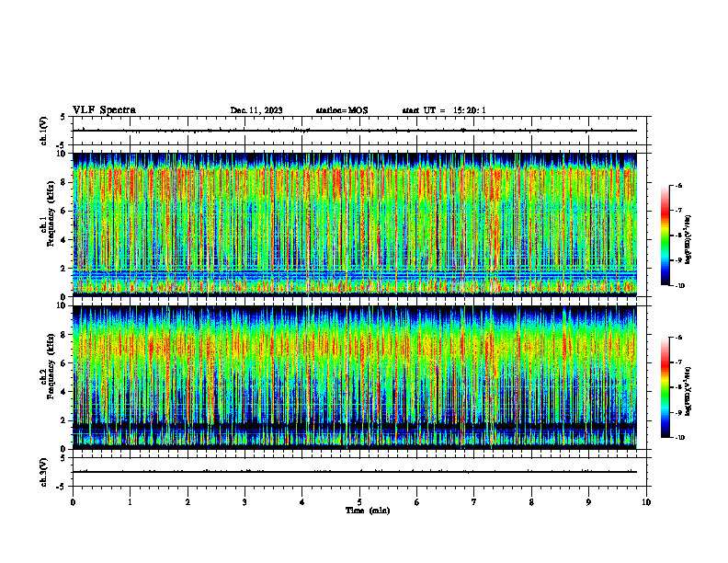Click the 'VLF Spectra' title text
Viewport: 728px width, 563px height.
[x=104, y=110]
